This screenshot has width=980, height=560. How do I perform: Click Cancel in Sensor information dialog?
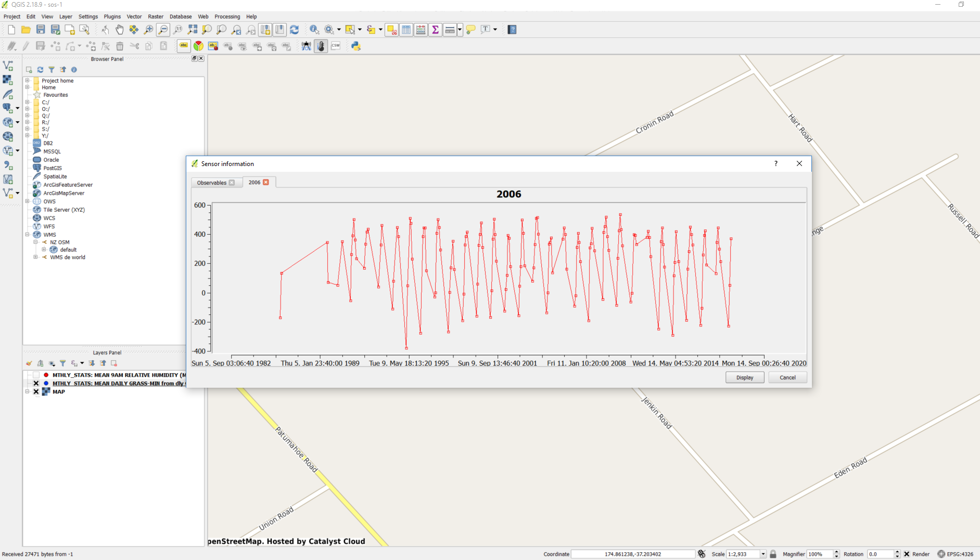click(787, 378)
